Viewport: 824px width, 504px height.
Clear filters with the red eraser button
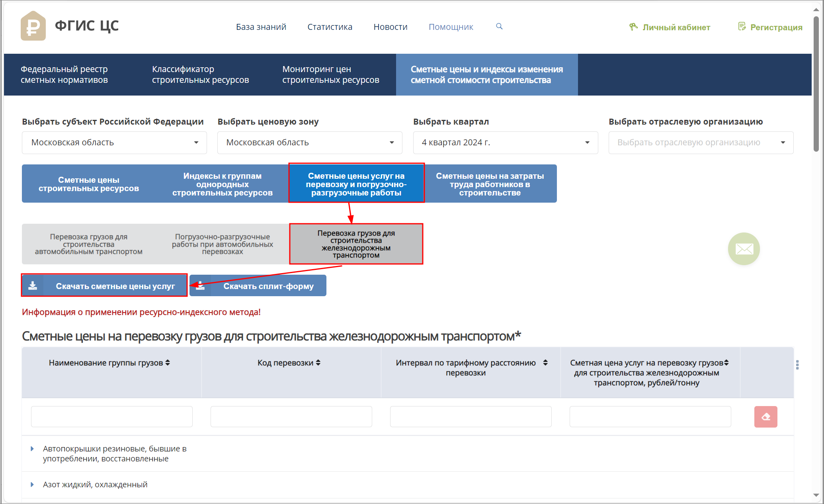pyautogui.click(x=765, y=416)
